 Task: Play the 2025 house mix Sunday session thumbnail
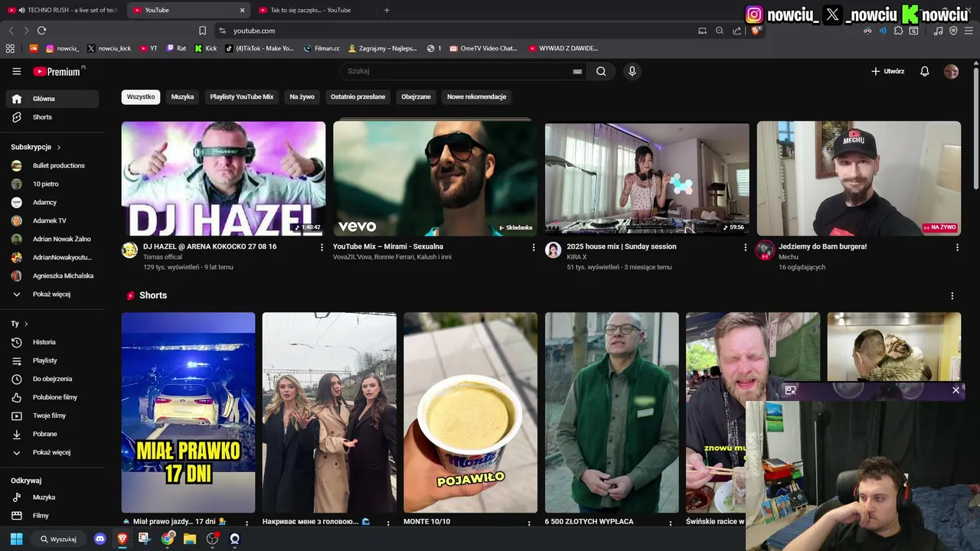coord(647,178)
